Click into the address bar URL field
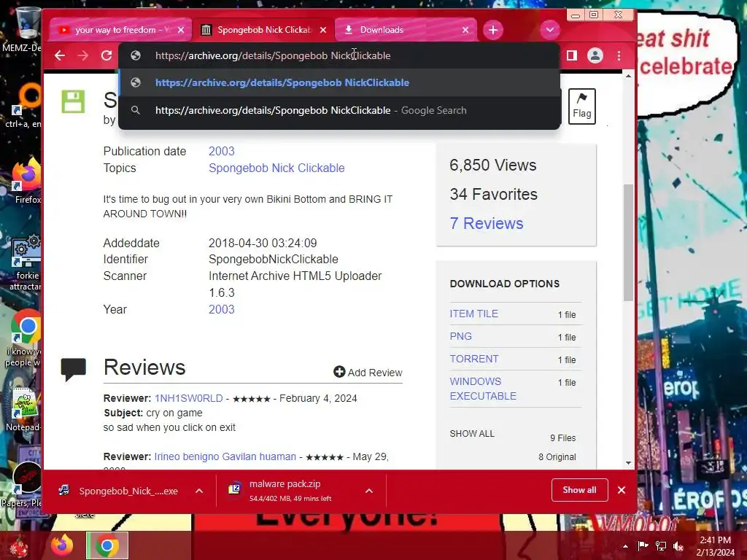The height and width of the screenshot is (560, 747). click(x=338, y=55)
